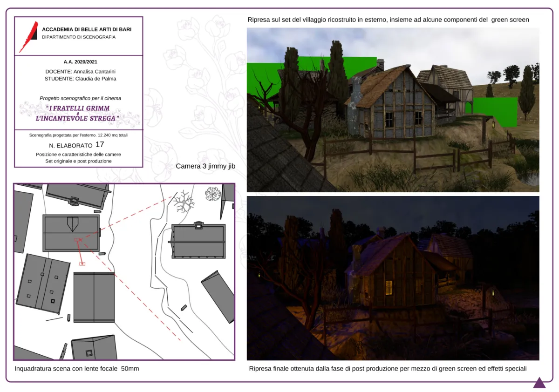Click the "Accademia di Belle Arti di Bari" heading
The height and width of the screenshot is (392, 559).
(x=87, y=29)
